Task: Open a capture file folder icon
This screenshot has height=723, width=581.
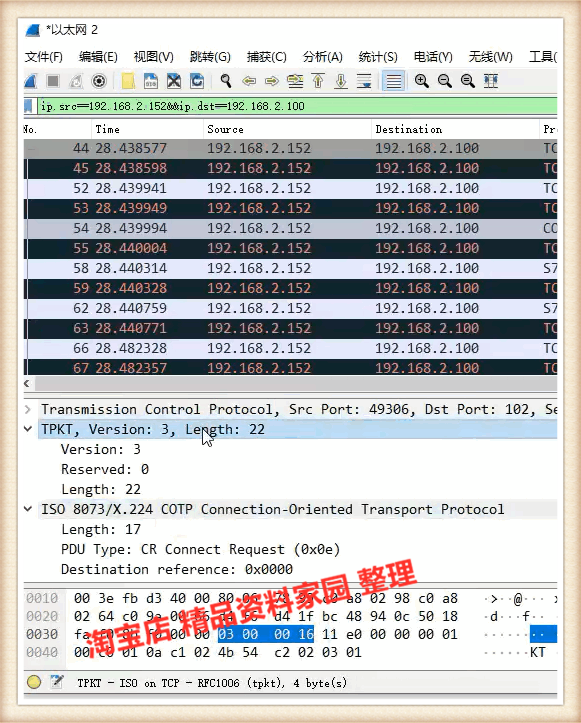Action: point(128,82)
